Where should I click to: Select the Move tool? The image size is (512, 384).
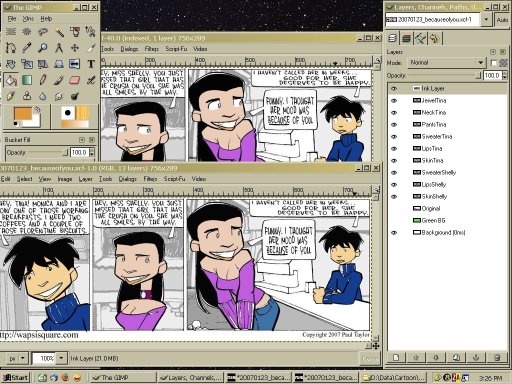(x=75, y=48)
